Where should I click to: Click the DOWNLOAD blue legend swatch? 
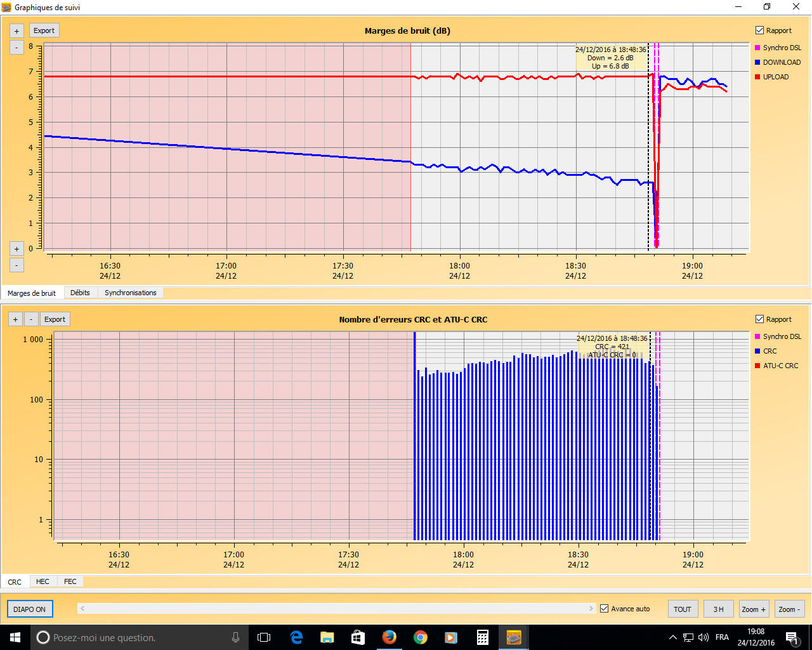(x=757, y=62)
